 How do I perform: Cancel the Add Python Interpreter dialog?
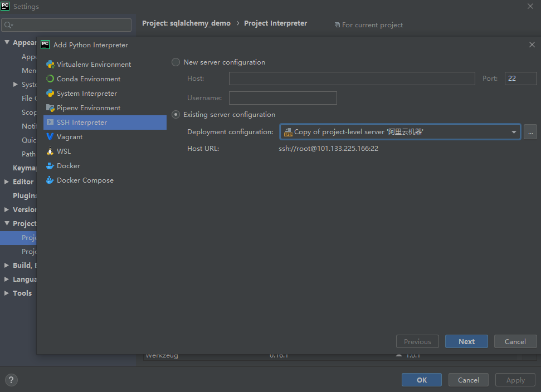click(x=515, y=341)
